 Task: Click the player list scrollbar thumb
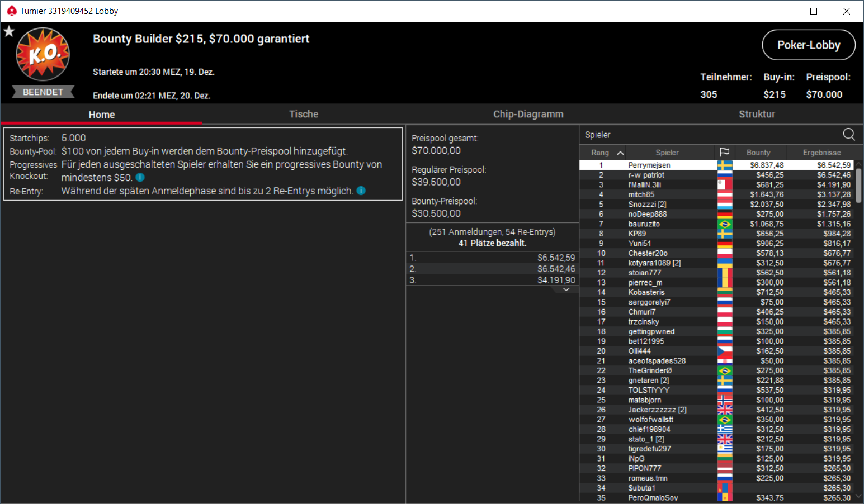859,186
